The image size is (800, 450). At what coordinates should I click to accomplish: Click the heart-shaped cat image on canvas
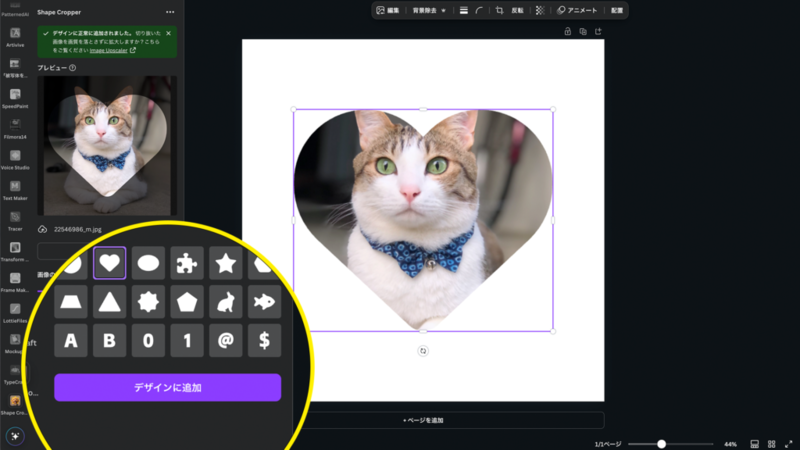(x=423, y=220)
